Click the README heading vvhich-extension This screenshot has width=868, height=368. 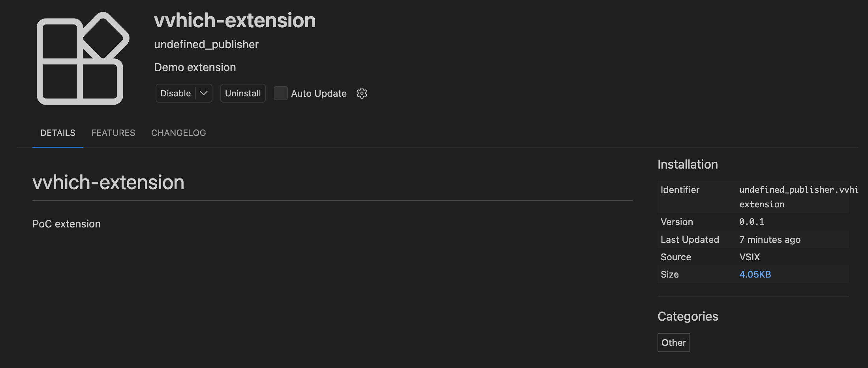pyautogui.click(x=108, y=182)
